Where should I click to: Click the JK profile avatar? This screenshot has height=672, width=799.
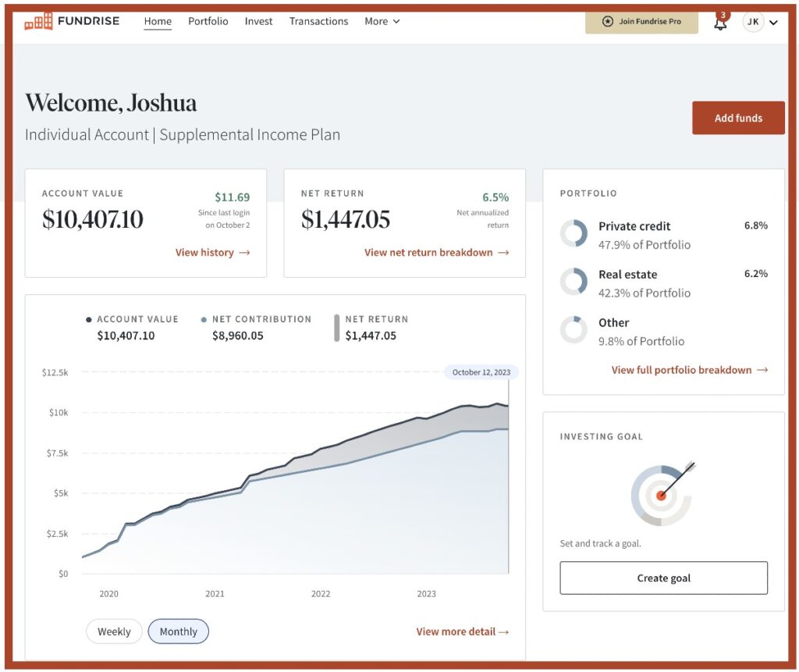coord(752,22)
